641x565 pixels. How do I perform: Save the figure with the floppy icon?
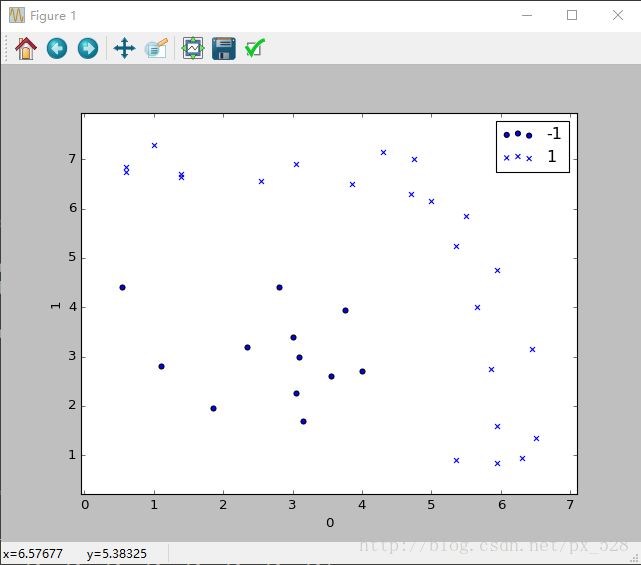coord(224,48)
